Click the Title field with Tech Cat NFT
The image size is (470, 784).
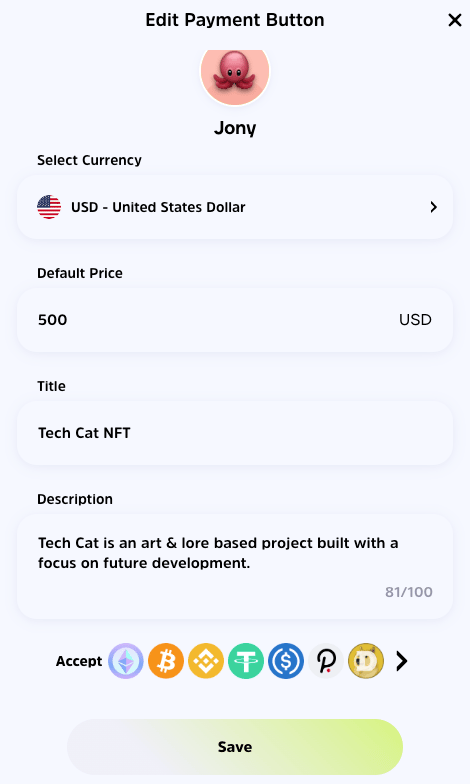pyautogui.click(x=235, y=433)
